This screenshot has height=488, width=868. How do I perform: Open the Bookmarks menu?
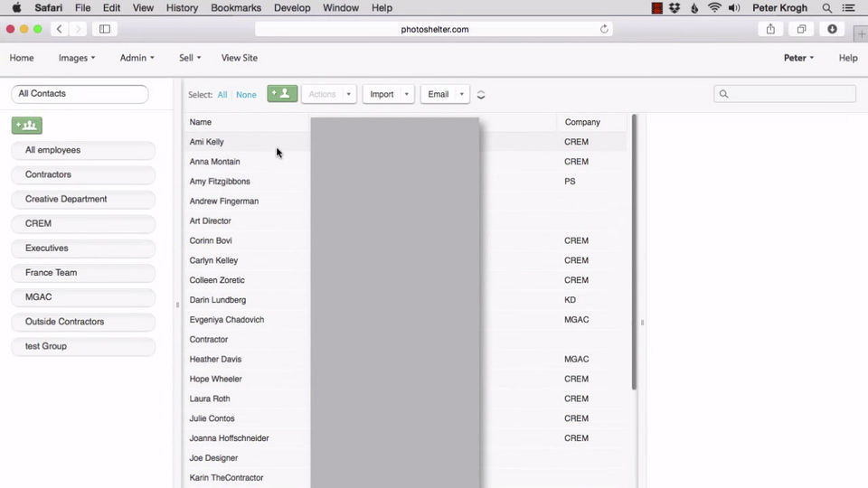(x=236, y=8)
